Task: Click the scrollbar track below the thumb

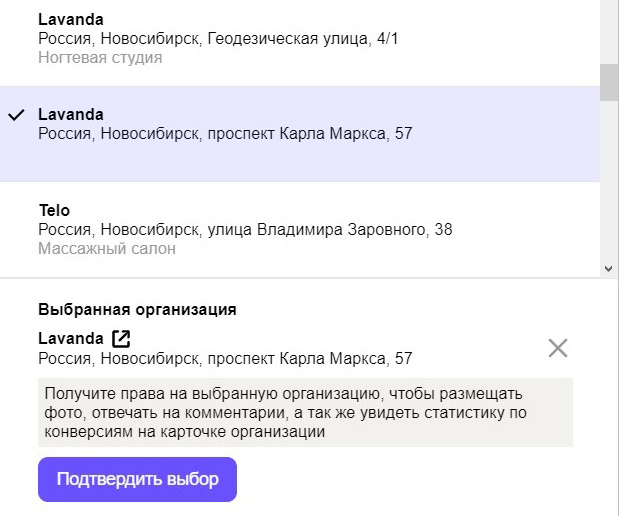Action: point(609,182)
